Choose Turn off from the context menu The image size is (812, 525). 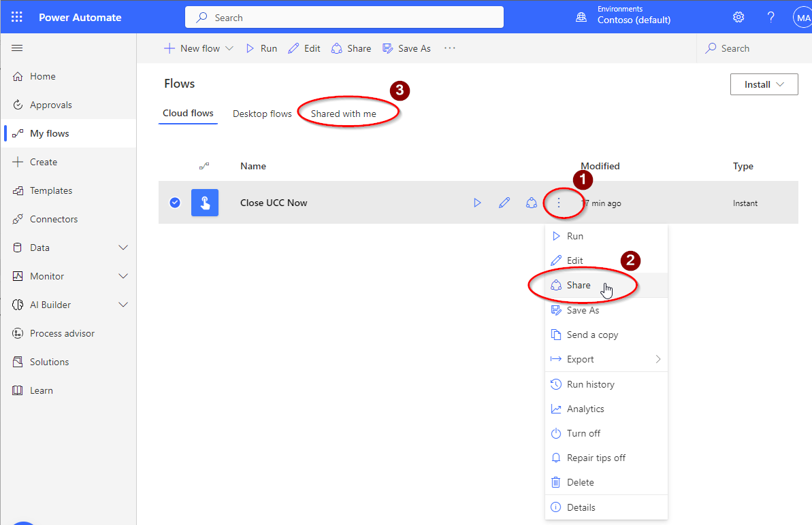tap(606, 433)
